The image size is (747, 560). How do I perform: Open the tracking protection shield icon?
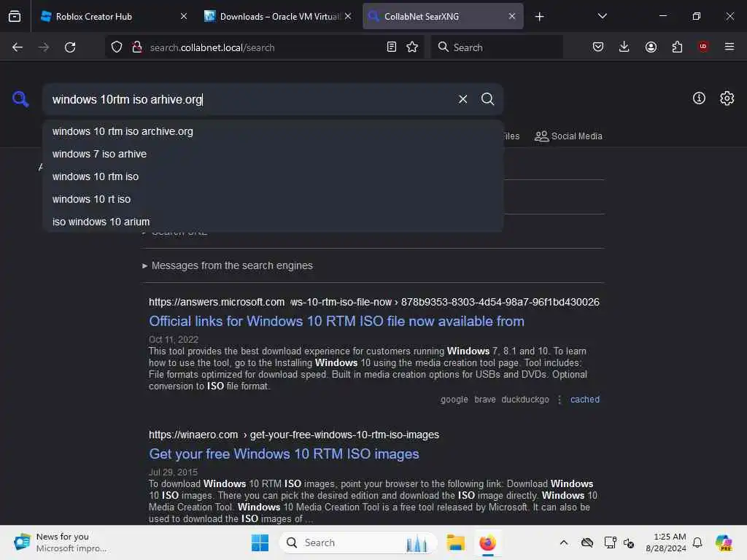point(117,47)
